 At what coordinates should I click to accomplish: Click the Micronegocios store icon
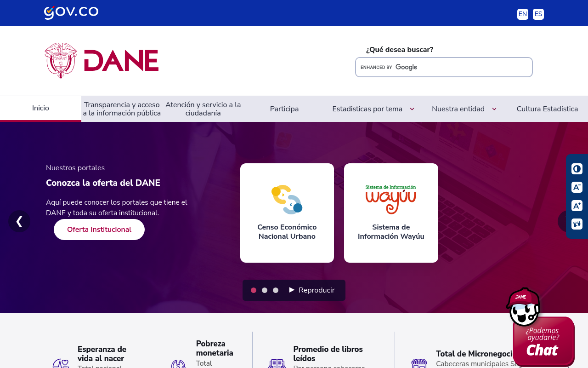pyautogui.click(x=419, y=363)
